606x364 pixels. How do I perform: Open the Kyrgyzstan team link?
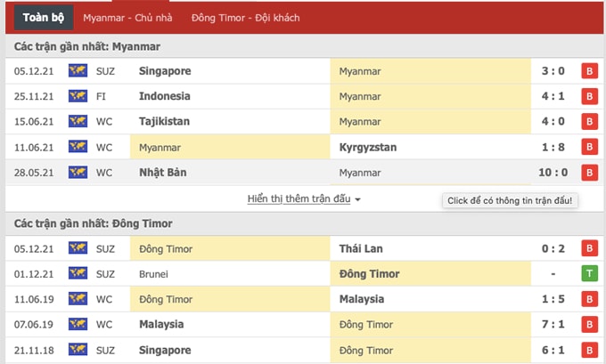[368, 148]
